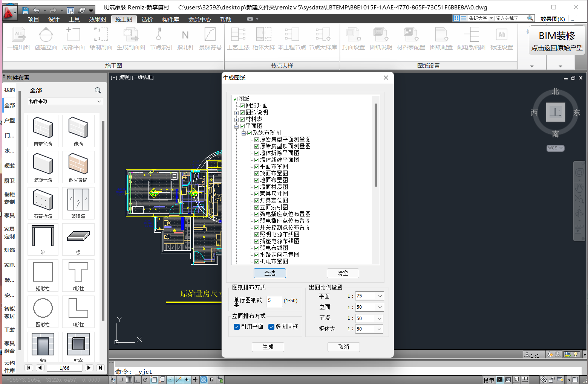
Task: Click the 图纸说明 icon
Action: click(381, 39)
